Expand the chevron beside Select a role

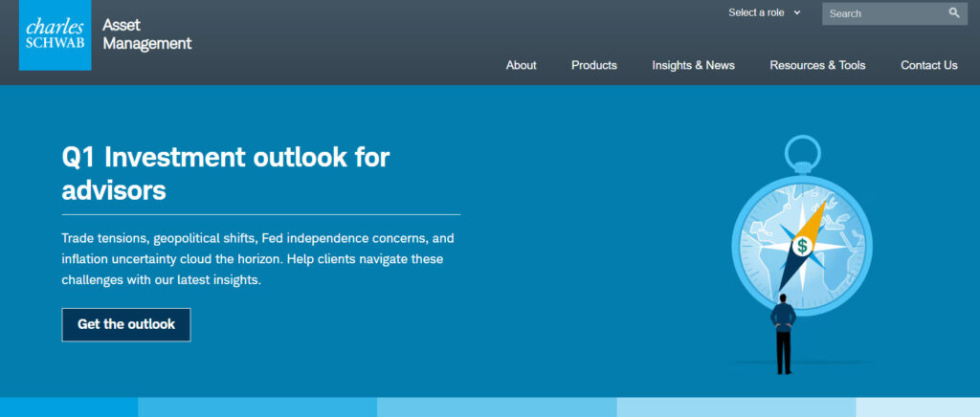797,13
